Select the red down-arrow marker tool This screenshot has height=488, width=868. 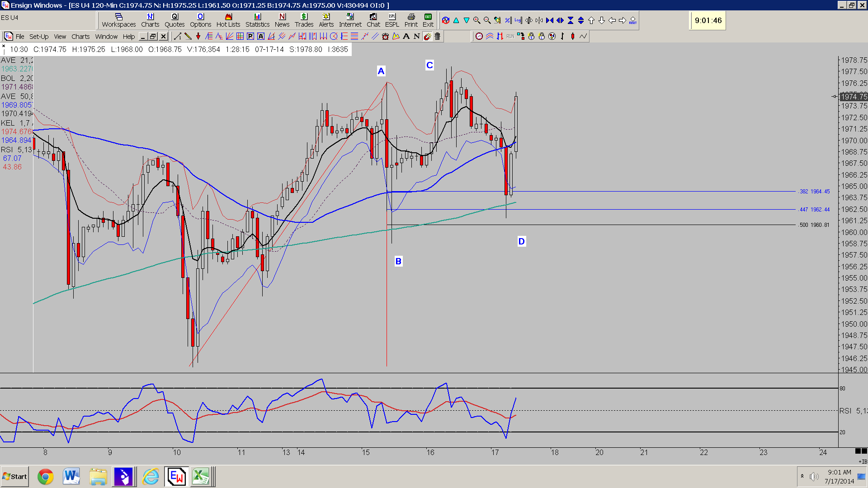198,36
